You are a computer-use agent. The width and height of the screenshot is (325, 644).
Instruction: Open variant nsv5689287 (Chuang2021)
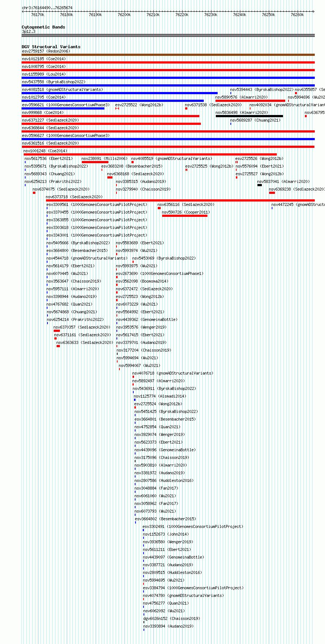click(x=255, y=120)
